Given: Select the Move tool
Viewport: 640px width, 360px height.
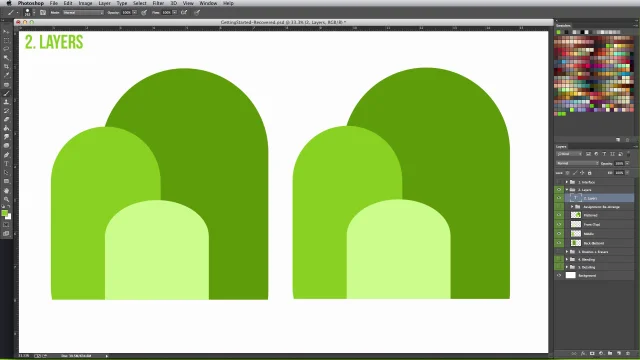Looking at the screenshot, I should [x=6, y=31].
